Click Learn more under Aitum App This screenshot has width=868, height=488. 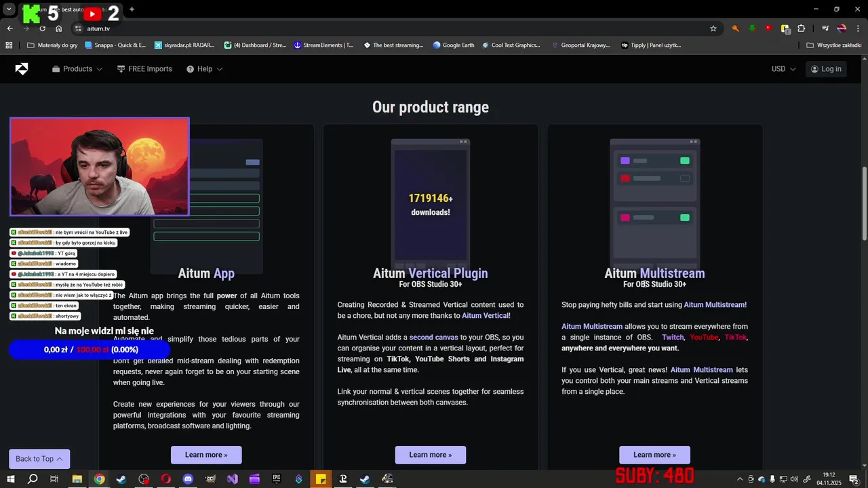click(206, 455)
